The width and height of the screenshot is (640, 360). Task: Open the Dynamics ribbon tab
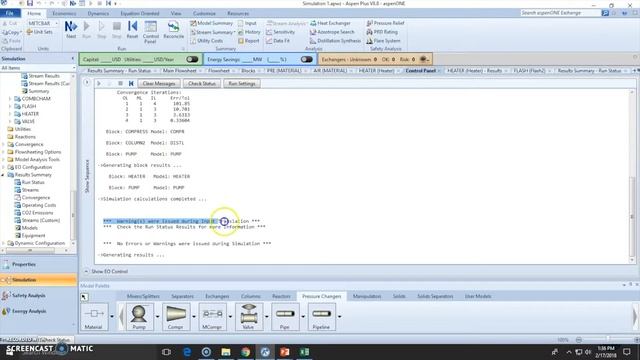pos(98,13)
